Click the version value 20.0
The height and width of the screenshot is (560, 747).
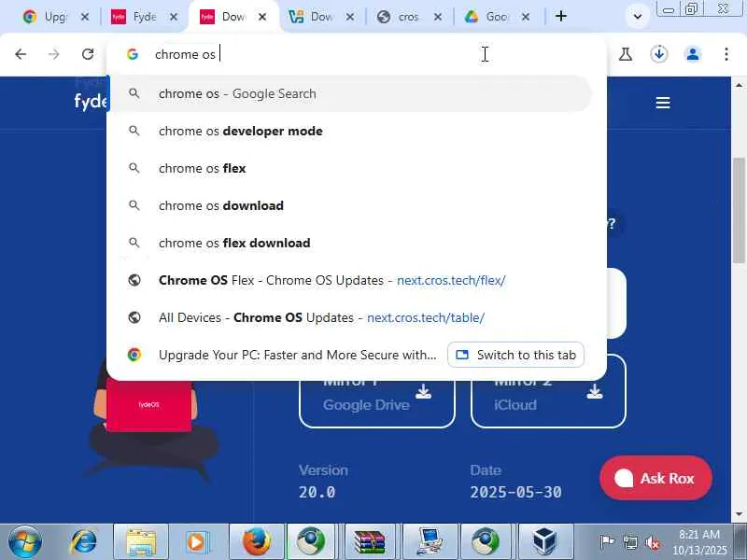point(317,493)
